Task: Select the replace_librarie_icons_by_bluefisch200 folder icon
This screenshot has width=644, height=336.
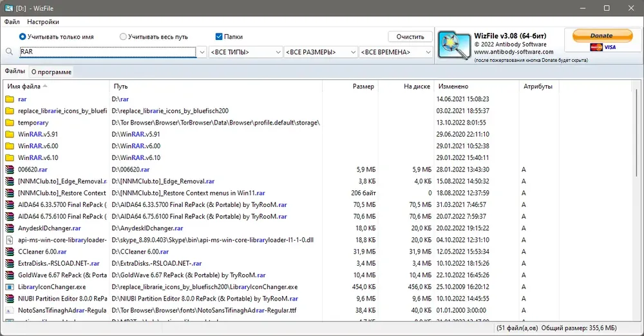Action: (x=10, y=111)
